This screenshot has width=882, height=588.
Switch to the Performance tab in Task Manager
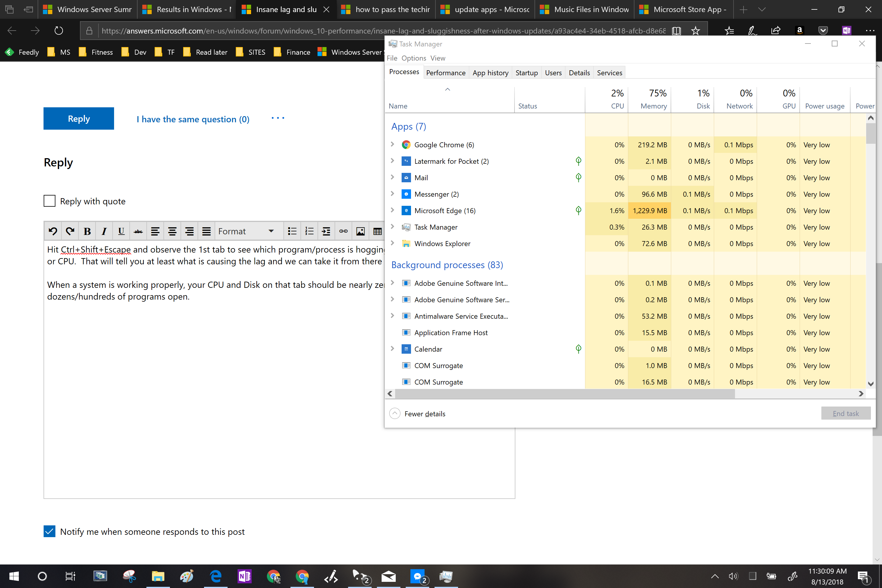[x=445, y=73]
